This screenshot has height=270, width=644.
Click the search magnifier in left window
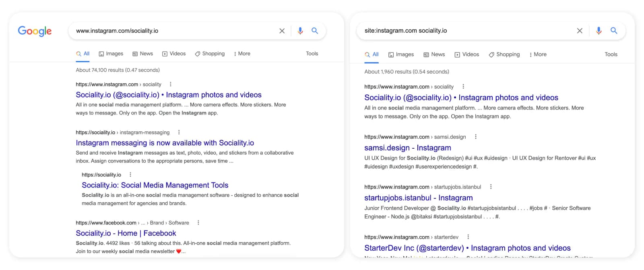(315, 31)
